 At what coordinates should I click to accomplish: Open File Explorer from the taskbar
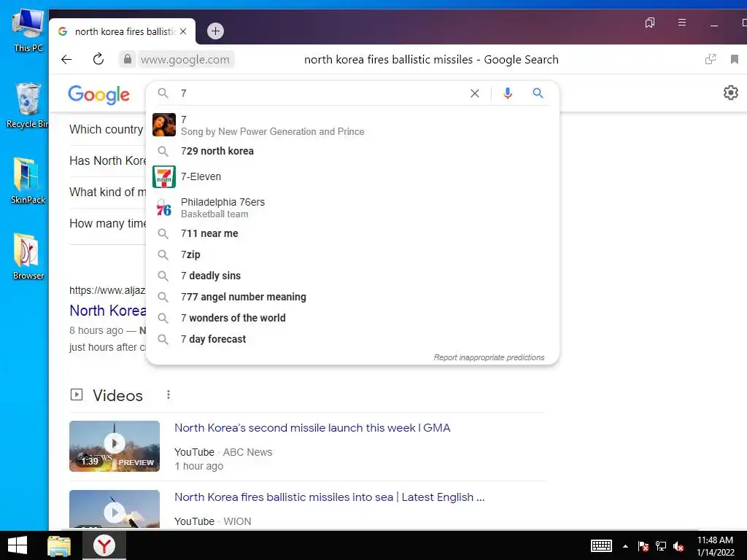59,545
